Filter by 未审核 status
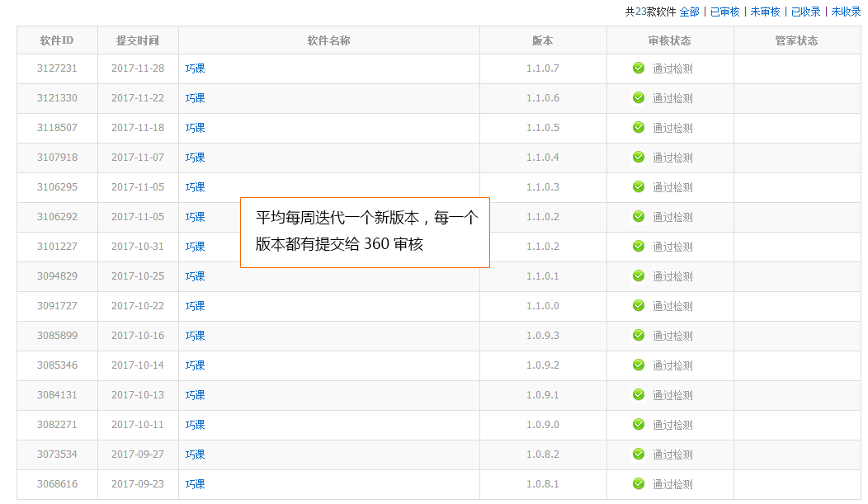 (765, 12)
